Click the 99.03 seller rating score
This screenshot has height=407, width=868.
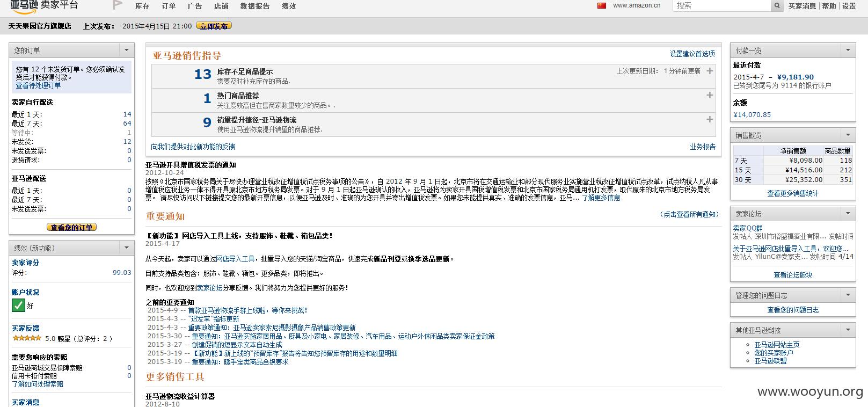pyautogui.click(x=122, y=272)
